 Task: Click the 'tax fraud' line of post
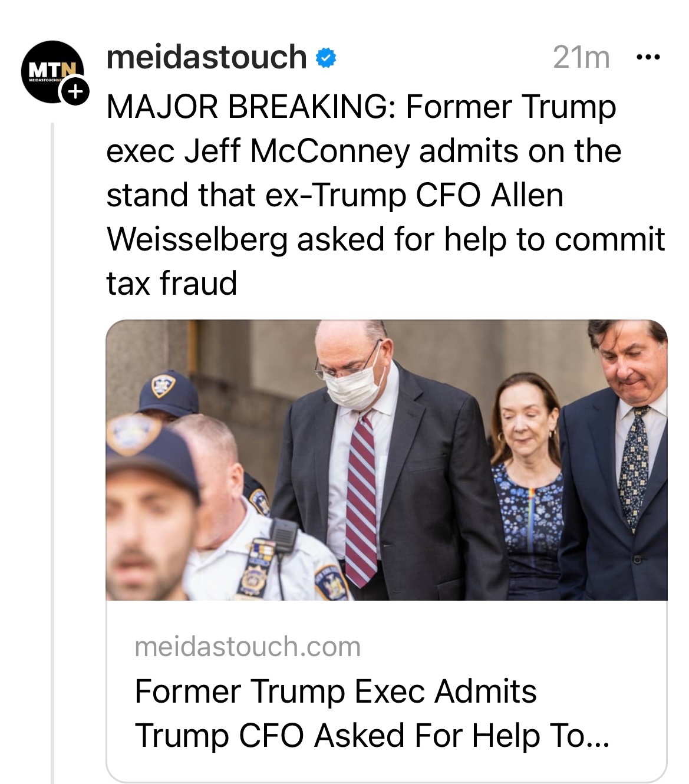click(172, 283)
